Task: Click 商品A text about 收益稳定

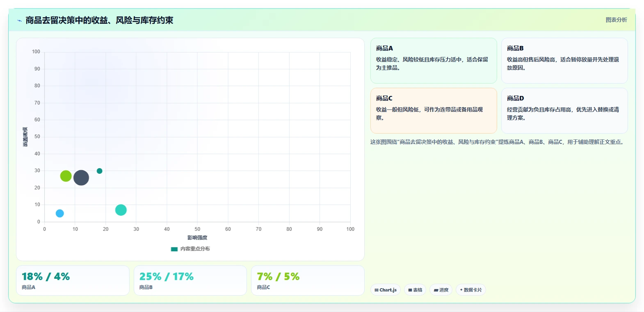Action: click(x=432, y=64)
